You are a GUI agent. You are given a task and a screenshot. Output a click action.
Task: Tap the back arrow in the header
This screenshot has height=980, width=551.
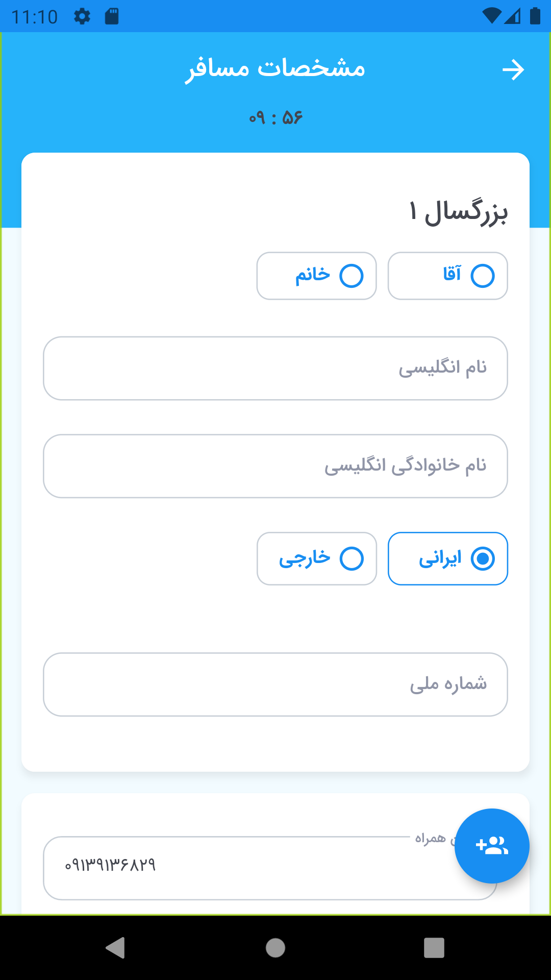pos(513,70)
